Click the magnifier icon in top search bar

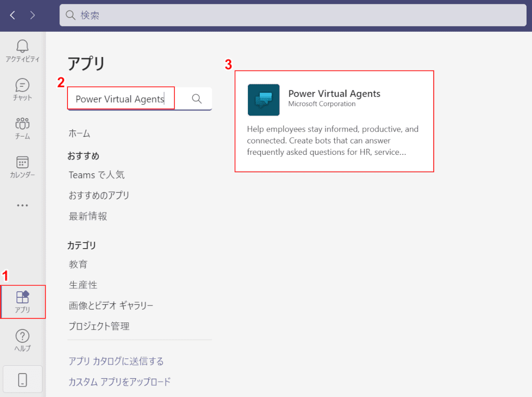[70, 15]
